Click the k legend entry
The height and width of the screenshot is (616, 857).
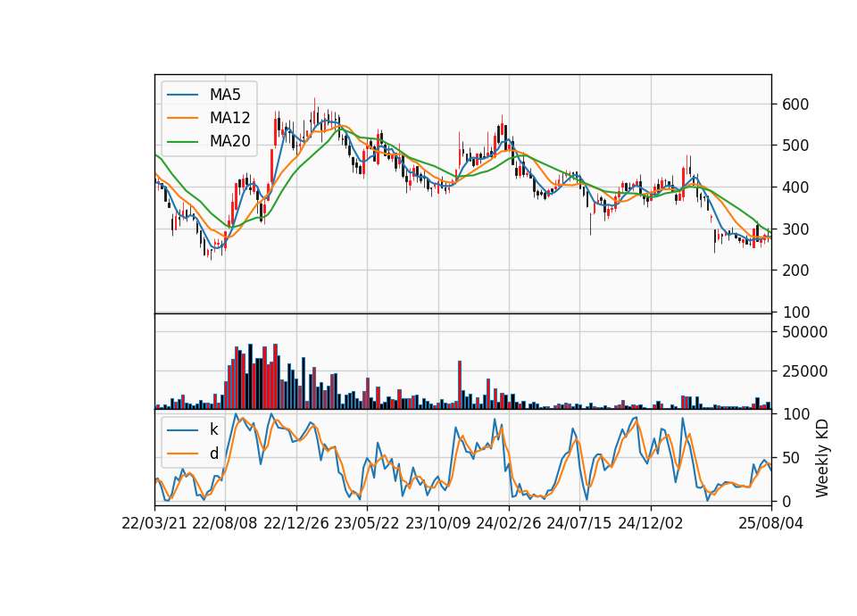pos(213,429)
